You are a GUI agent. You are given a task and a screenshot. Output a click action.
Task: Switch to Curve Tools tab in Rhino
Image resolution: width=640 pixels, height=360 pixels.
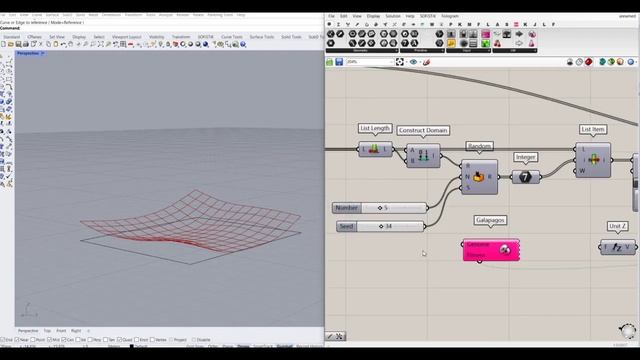click(232, 37)
